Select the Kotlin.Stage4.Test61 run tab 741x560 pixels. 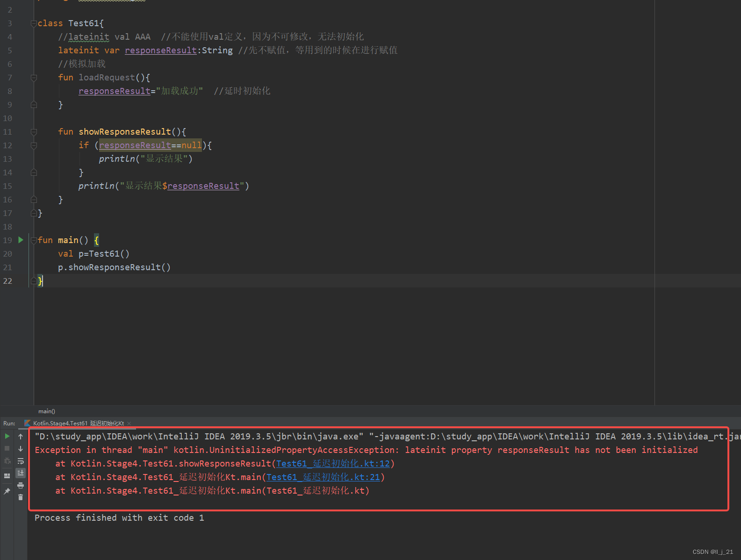pyautogui.click(x=79, y=424)
